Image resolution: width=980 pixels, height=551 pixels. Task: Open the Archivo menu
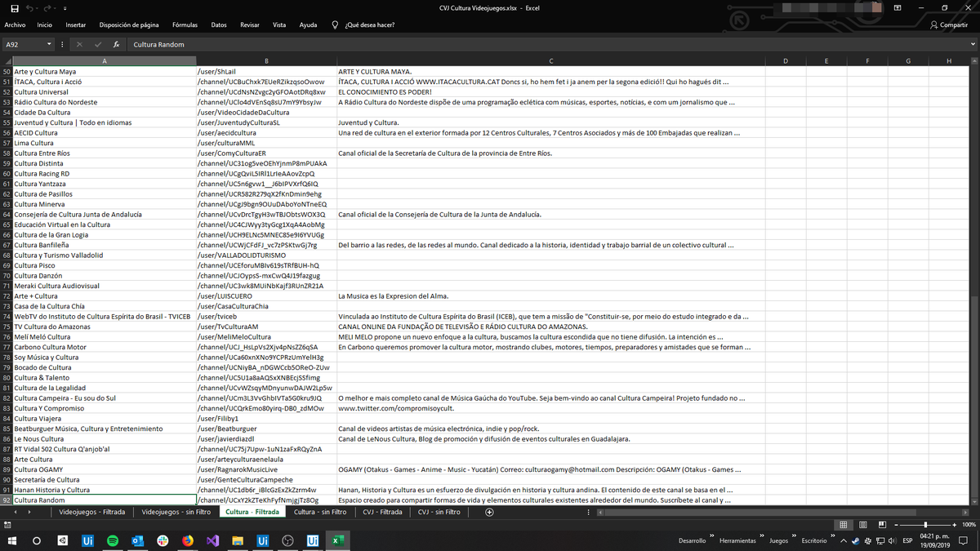click(15, 25)
